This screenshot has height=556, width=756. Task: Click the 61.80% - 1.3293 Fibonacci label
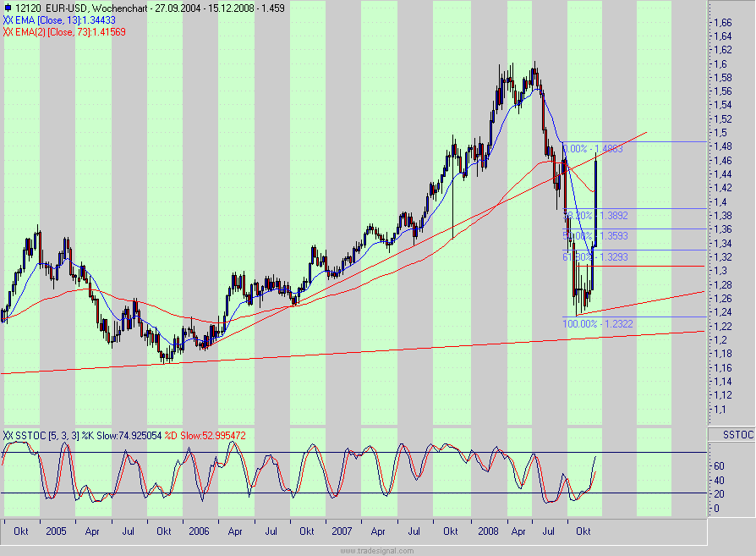[x=596, y=256]
